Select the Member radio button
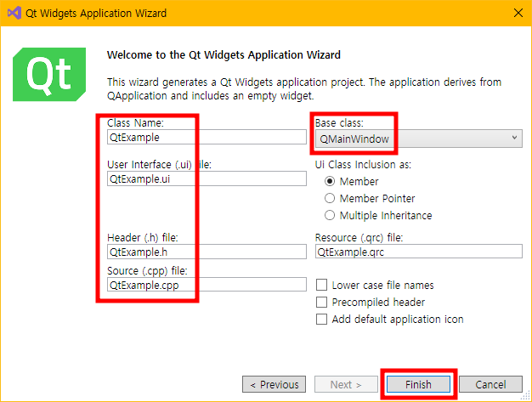This screenshot has width=532, height=402. click(x=330, y=181)
